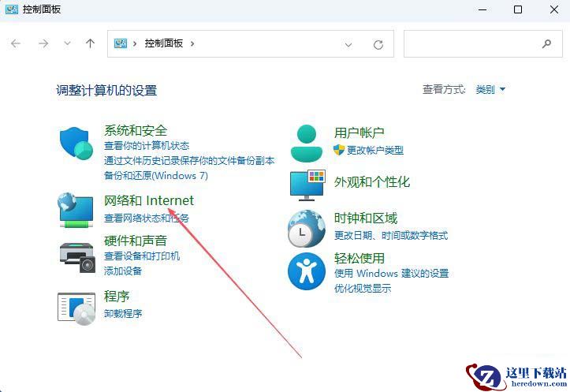Open the 系统和安全 shield icon
Image resolution: width=570 pixels, height=392 pixels.
coord(76,143)
